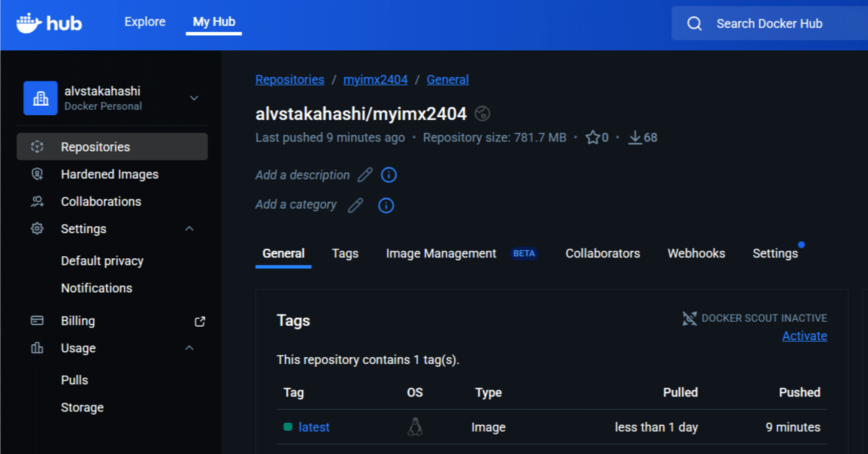Activate Docker Scout

coord(804,335)
